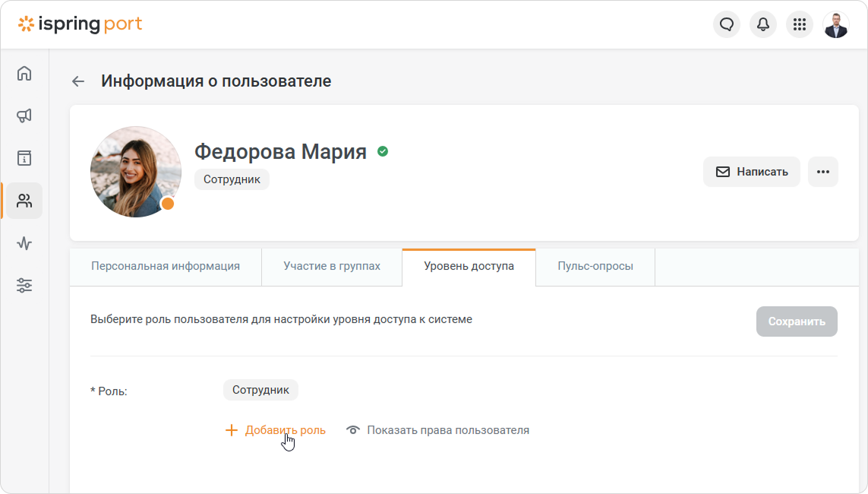Click the ispring port logo
This screenshot has width=868, height=494.
80,24
